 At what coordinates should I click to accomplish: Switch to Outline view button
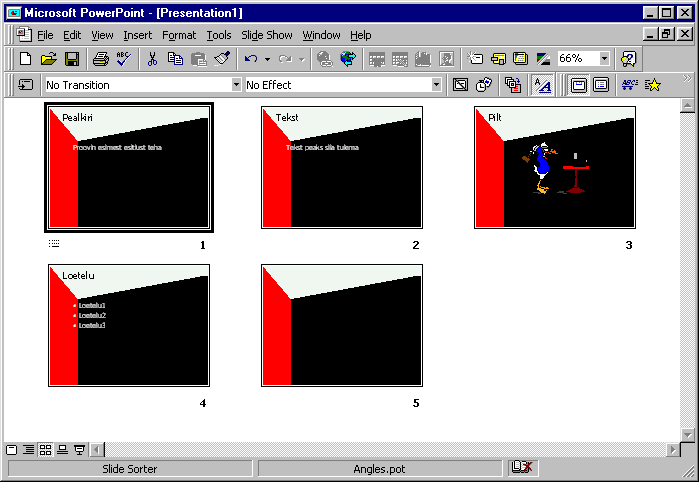[28, 450]
